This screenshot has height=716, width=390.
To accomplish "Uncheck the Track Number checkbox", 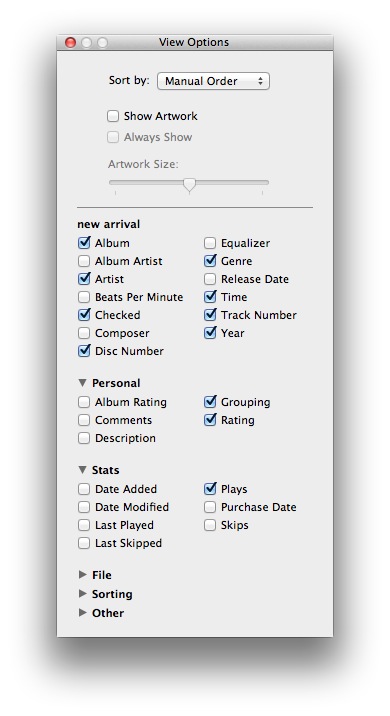I will click(210, 315).
